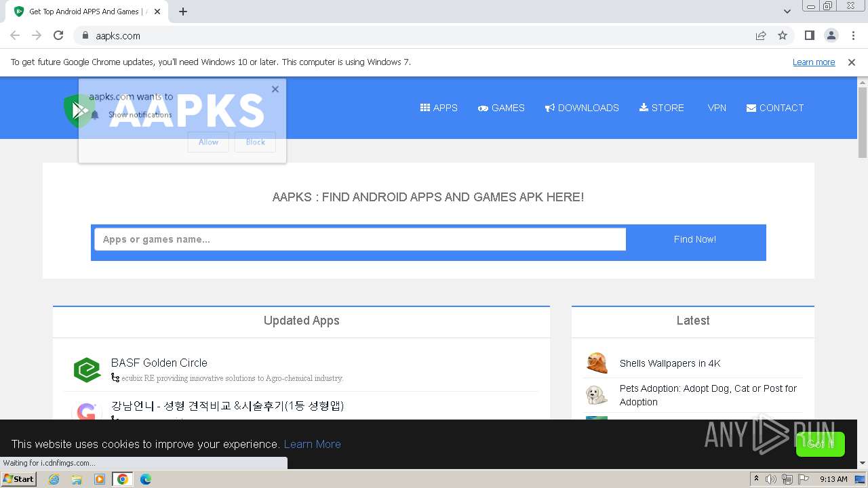Go to GAMES menu item
Viewport: 868px width, 488px height.
[501, 108]
